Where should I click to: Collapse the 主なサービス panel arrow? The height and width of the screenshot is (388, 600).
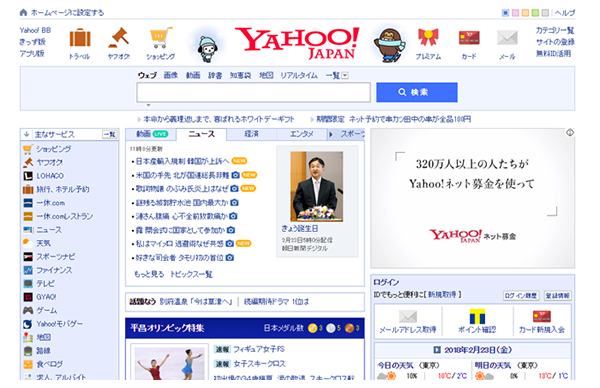click(x=26, y=134)
